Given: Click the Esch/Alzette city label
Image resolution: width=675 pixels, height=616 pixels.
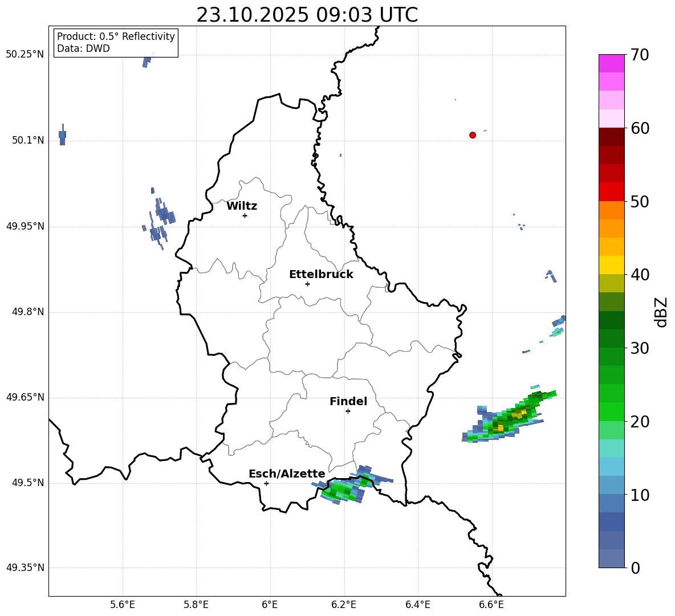Looking at the screenshot, I should tap(287, 474).
